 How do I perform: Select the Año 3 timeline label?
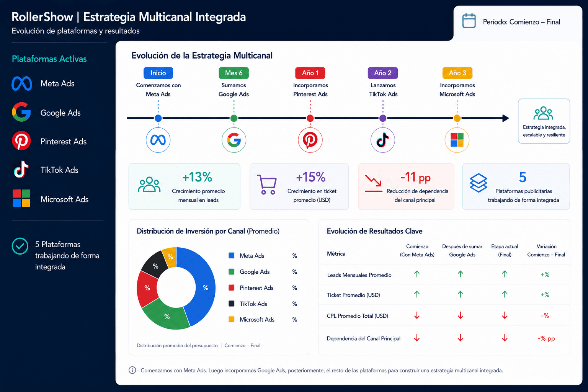click(457, 73)
